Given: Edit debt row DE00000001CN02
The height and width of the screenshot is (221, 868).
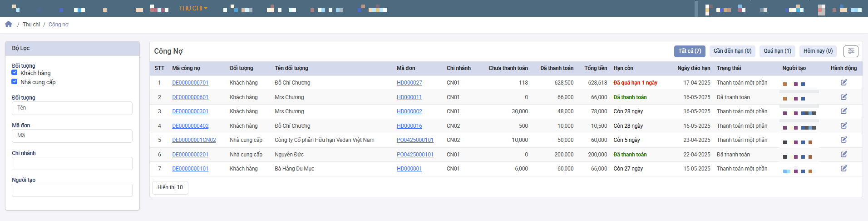Looking at the screenshot, I should 843,140.
